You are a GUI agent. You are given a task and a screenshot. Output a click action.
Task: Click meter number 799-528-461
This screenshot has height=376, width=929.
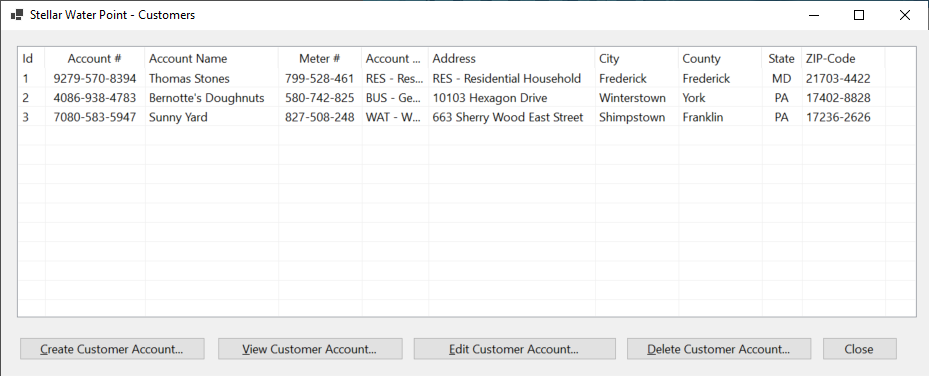(x=319, y=78)
